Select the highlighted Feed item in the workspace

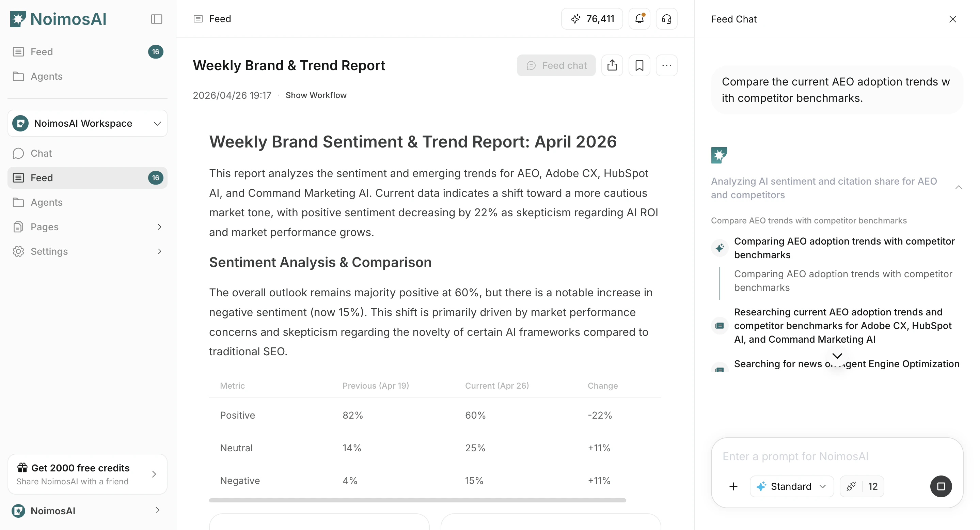(x=88, y=178)
